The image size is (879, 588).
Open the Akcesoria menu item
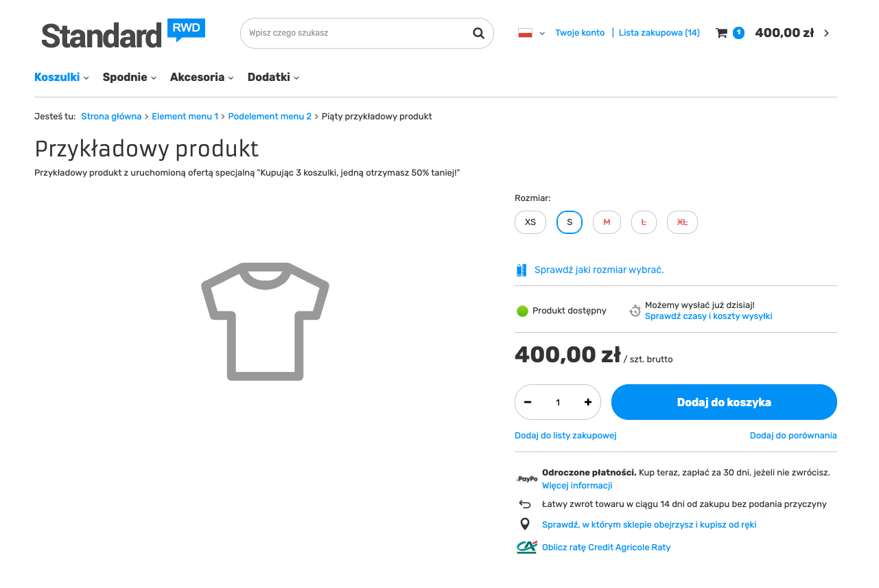pyautogui.click(x=202, y=78)
